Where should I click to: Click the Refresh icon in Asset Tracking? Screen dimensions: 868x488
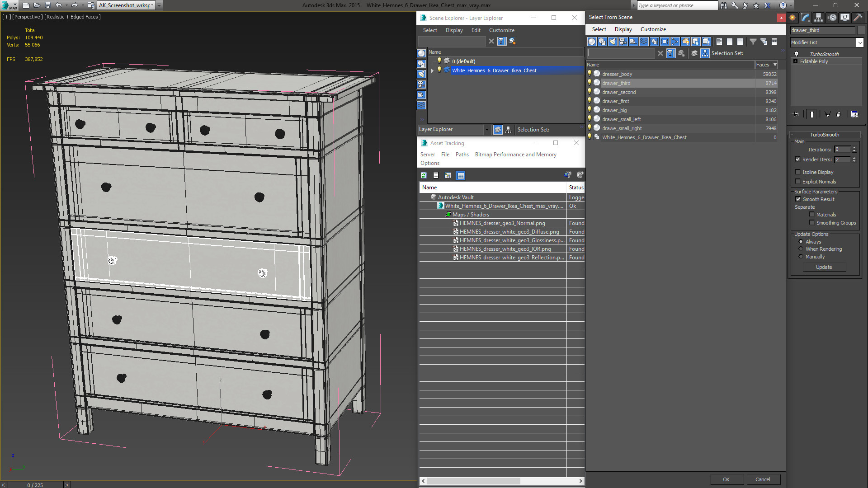[424, 175]
